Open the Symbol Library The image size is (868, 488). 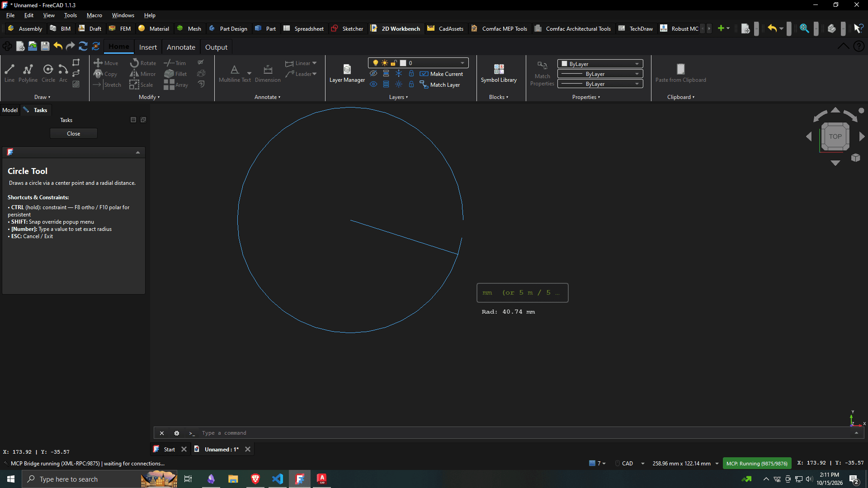[499, 73]
